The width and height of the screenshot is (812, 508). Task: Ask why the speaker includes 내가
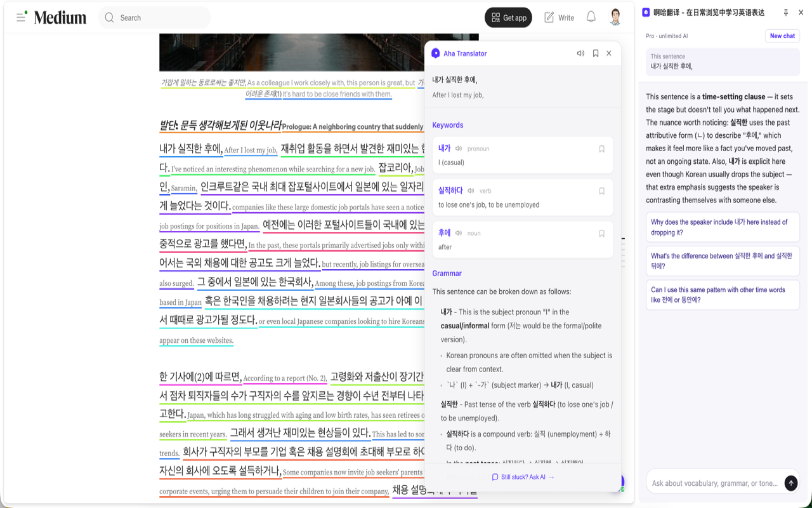pyautogui.click(x=723, y=227)
